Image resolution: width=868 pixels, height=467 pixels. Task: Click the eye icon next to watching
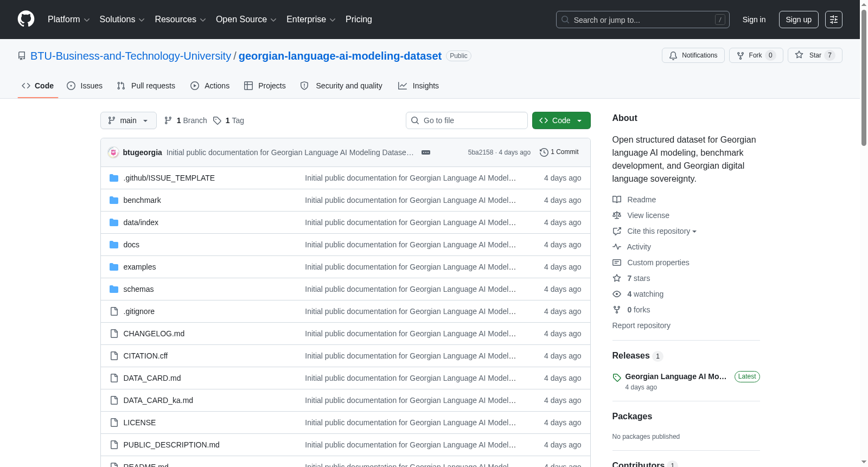coord(617,294)
